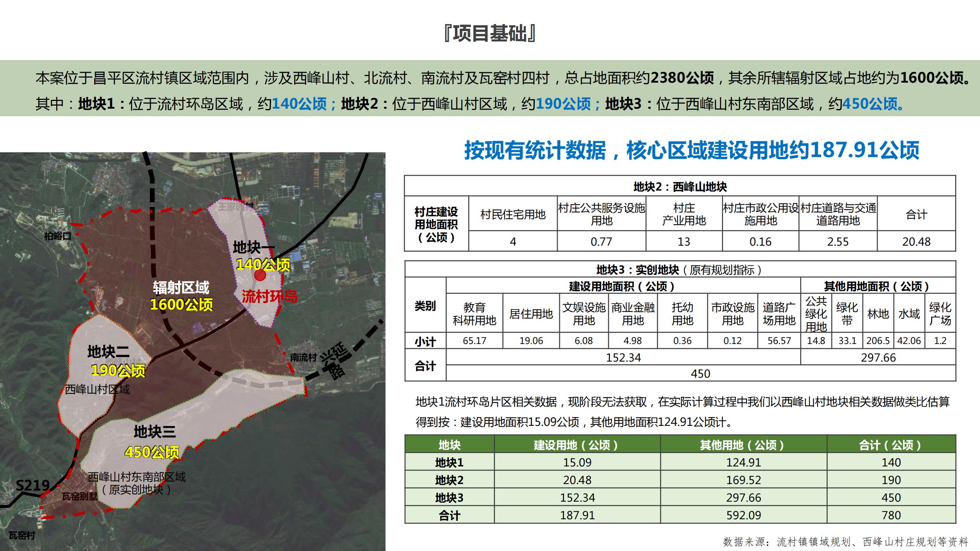Screen dimensions: 980x551
Task: Click the 地块一 label on the map
Action: pos(253,248)
